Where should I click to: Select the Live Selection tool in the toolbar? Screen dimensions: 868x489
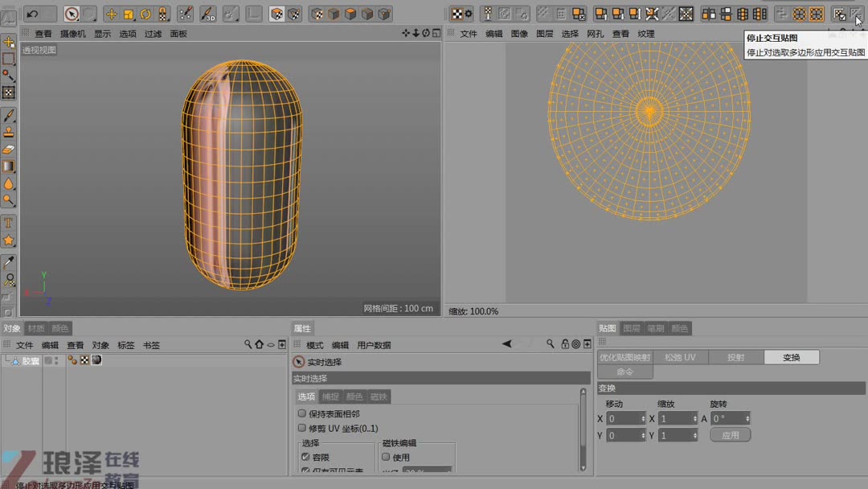click(72, 14)
